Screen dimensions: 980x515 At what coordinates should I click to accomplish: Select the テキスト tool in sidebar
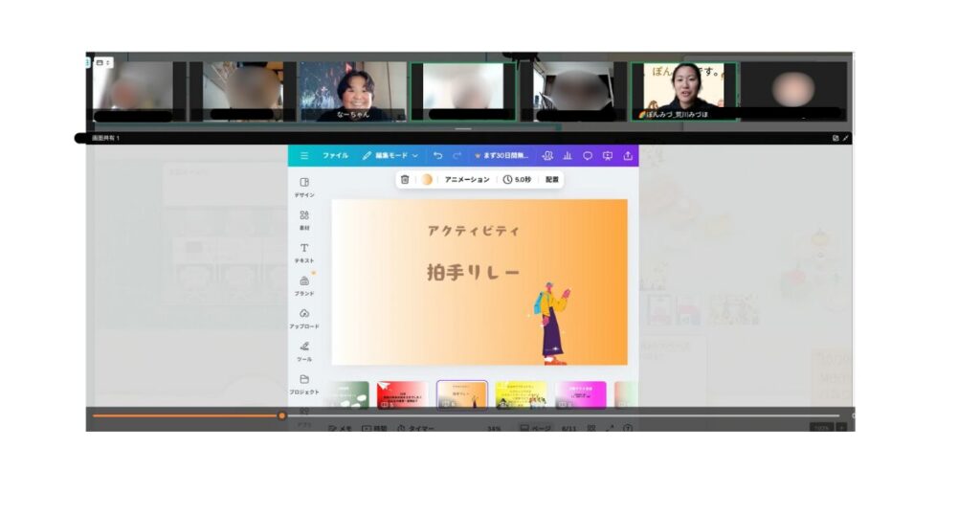[304, 253]
